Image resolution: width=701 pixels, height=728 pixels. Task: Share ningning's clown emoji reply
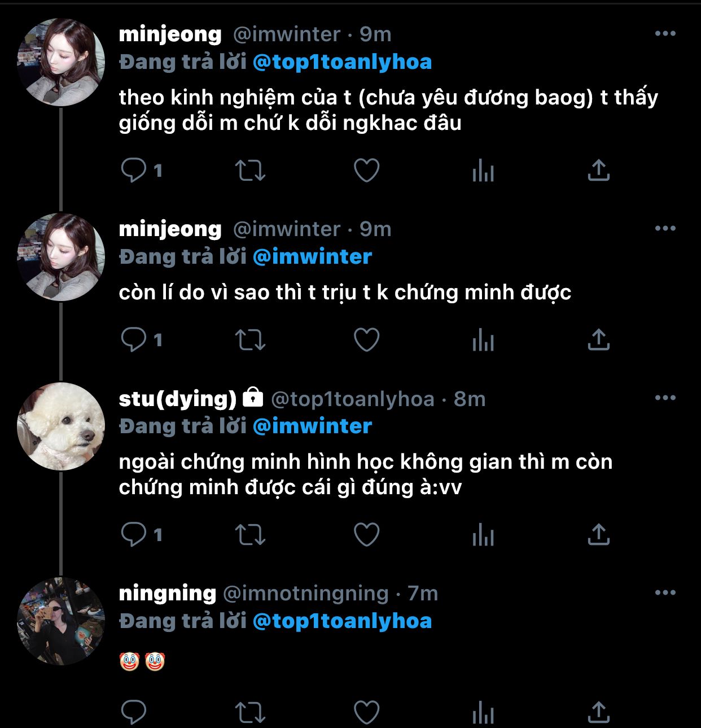[x=598, y=712]
